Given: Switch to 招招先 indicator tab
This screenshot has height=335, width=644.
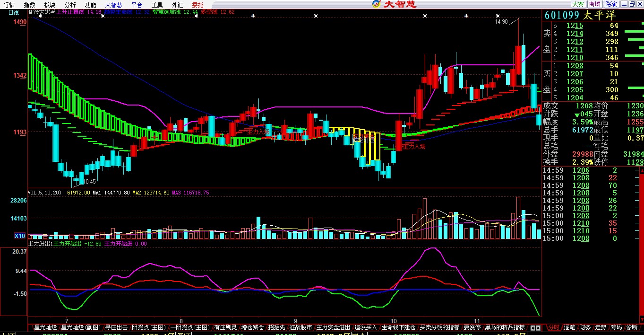Looking at the screenshot, I should click(277, 327).
